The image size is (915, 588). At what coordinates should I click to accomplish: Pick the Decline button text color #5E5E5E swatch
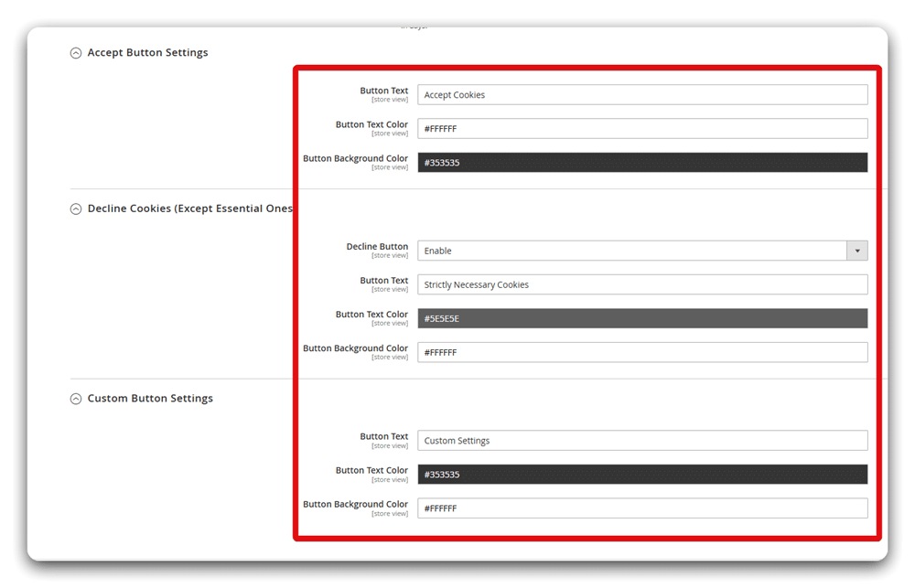click(x=642, y=318)
